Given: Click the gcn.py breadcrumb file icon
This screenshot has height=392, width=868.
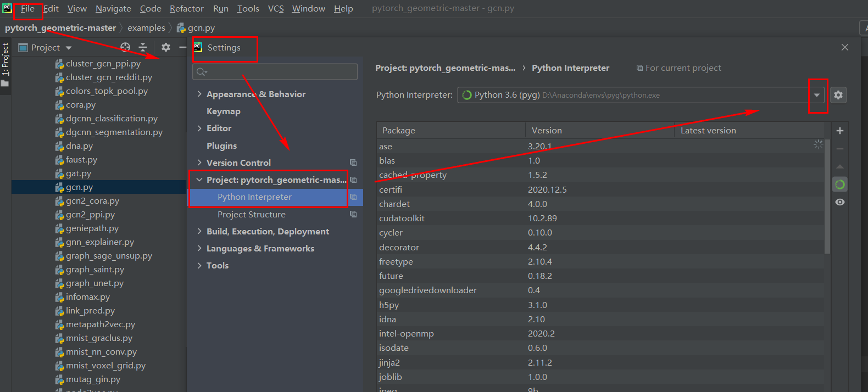Looking at the screenshot, I should [181, 28].
